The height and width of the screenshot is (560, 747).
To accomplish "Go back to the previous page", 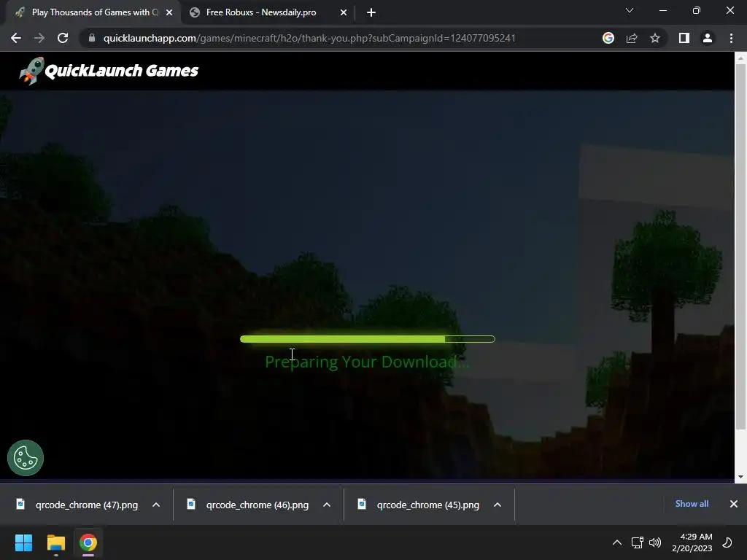I will [16, 38].
